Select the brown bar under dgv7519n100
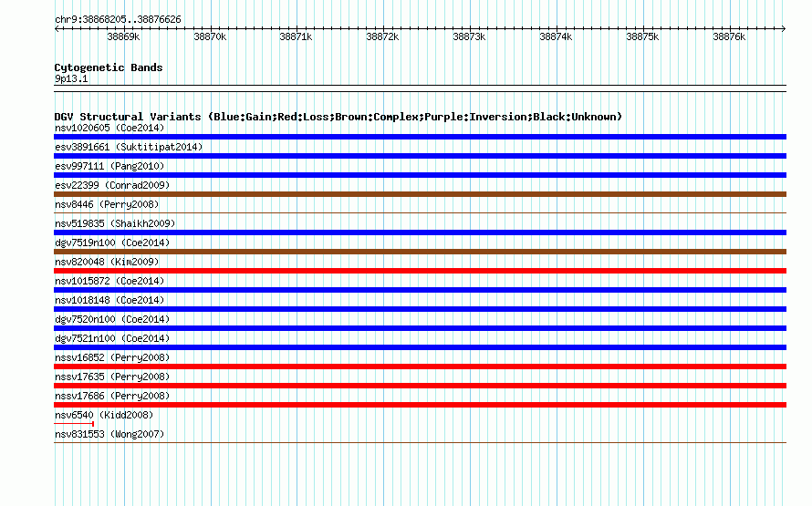The width and height of the screenshot is (812, 506). tap(420, 252)
